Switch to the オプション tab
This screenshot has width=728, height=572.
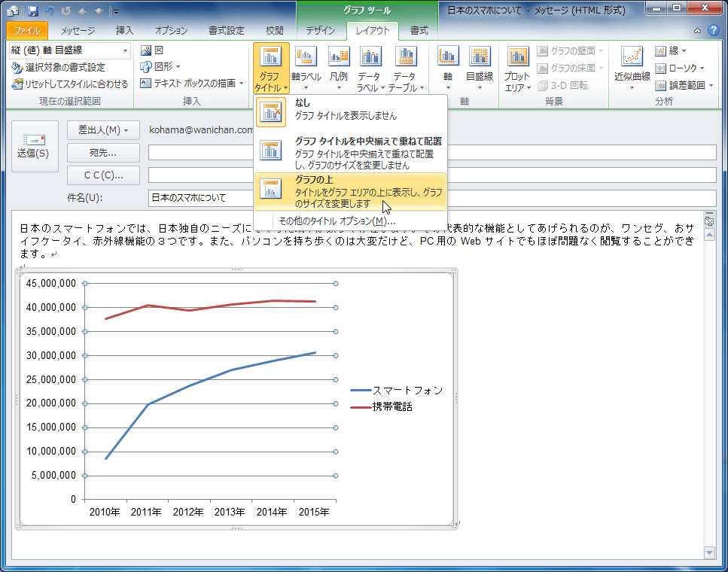[171, 31]
